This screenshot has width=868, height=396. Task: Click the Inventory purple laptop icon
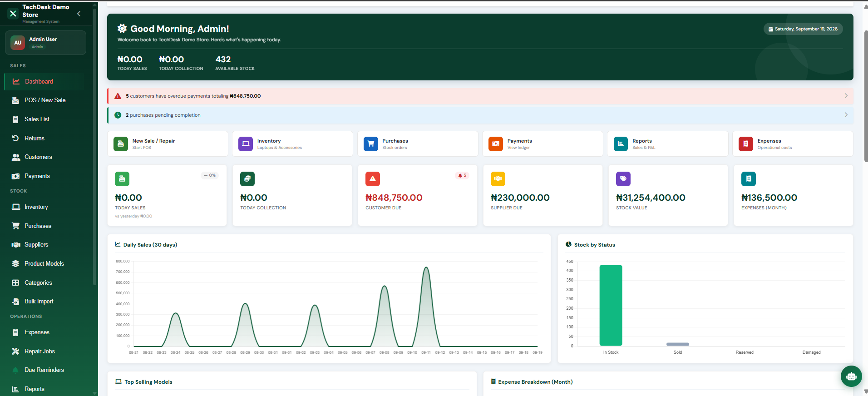pyautogui.click(x=246, y=144)
